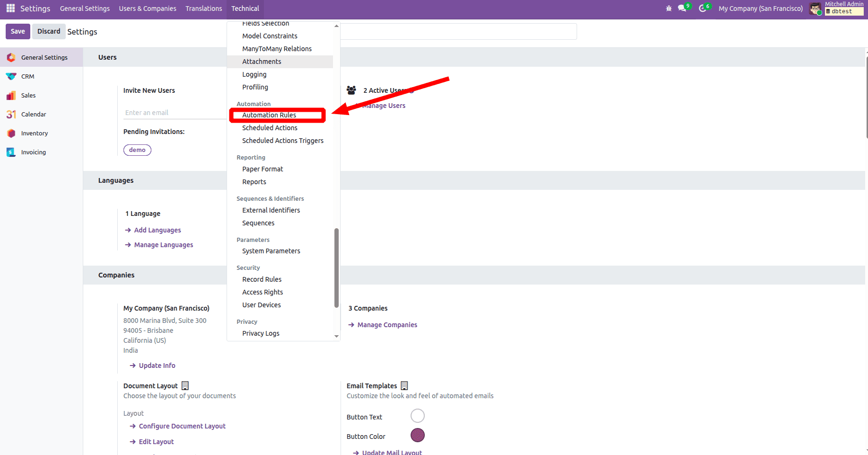The image size is (868, 455).
Task: Click the Settings app title
Action: [35, 9]
